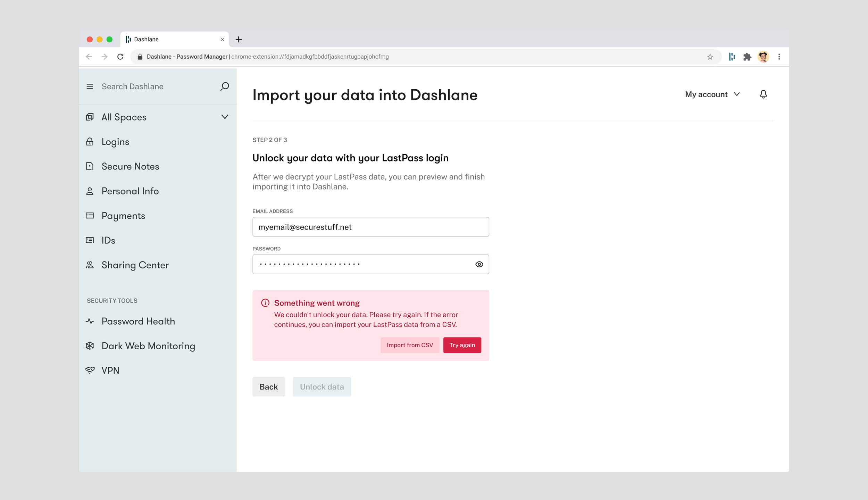Open the Chrome three-dot menu

(779, 57)
